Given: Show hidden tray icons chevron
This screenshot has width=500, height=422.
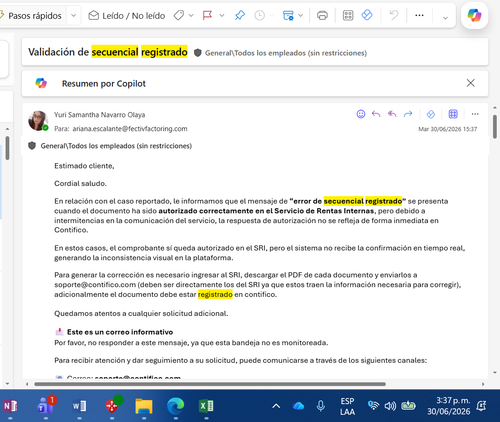Looking at the screenshot, I should [x=276, y=406].
